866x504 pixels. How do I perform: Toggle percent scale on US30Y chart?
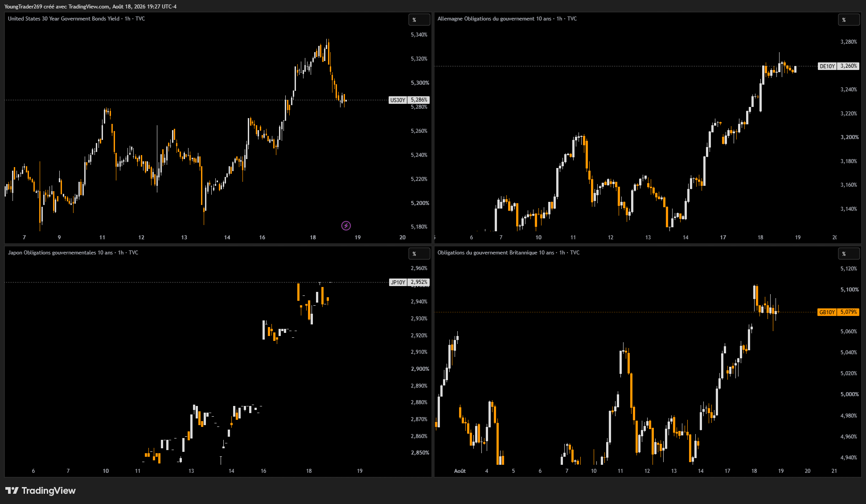click(x=419, y=20)
